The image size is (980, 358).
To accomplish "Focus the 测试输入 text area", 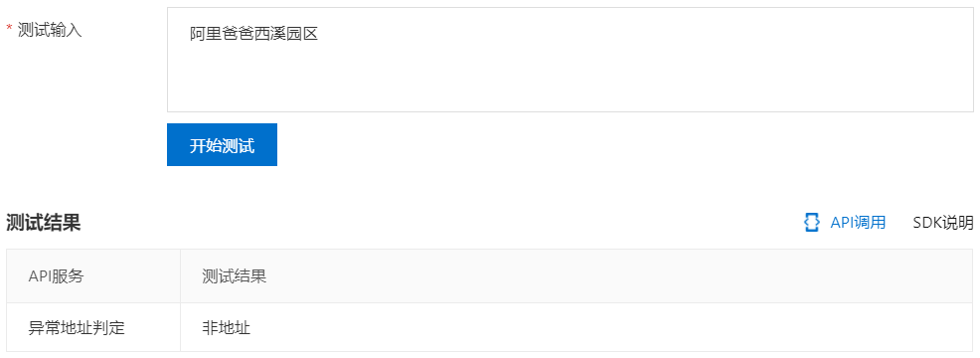I will pos(570,60).
